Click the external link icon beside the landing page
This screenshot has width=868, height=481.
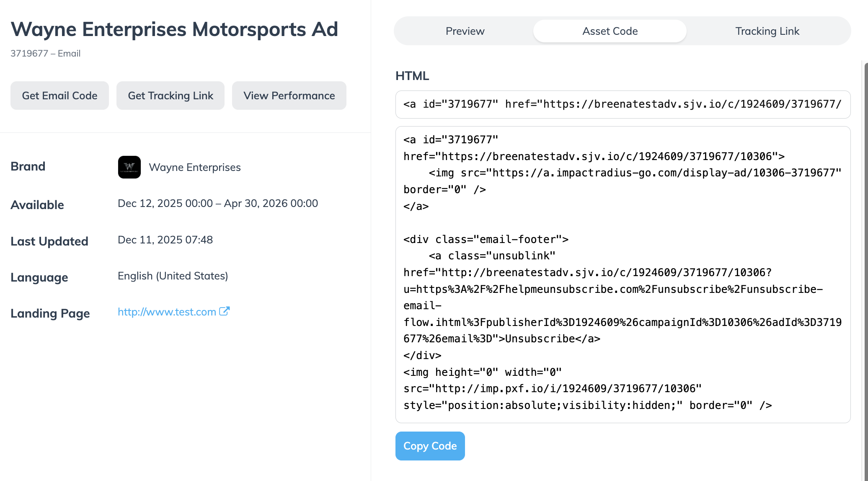tap(225, 311)
